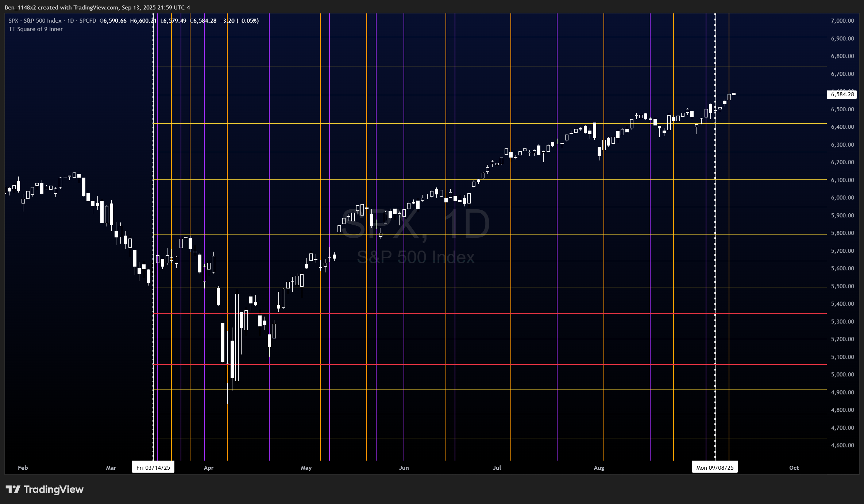This screenshot has height=504, width=864.
Task: Click the Aug label on the time axis
Action: [599, 468]
